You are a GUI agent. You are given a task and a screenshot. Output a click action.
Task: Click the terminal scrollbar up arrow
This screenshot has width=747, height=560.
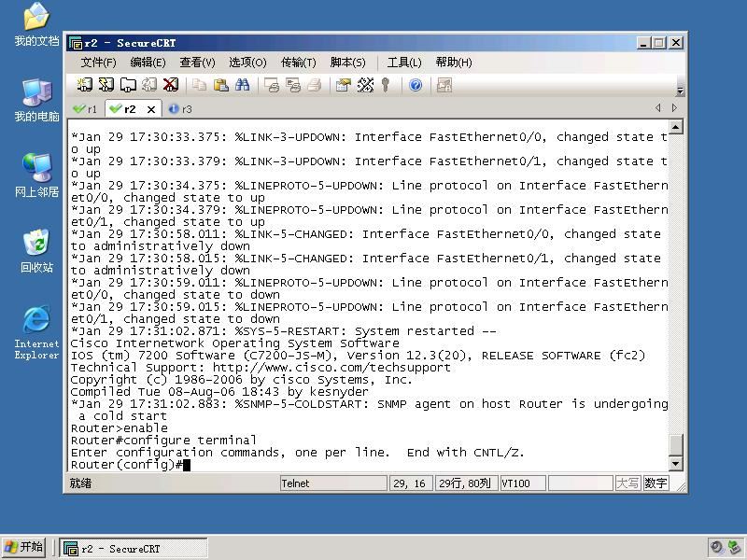676,127
